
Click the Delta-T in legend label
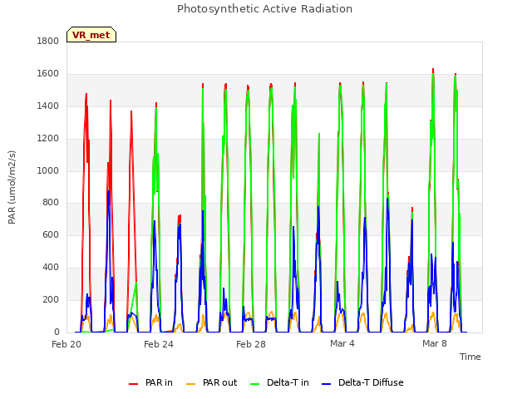288,382
